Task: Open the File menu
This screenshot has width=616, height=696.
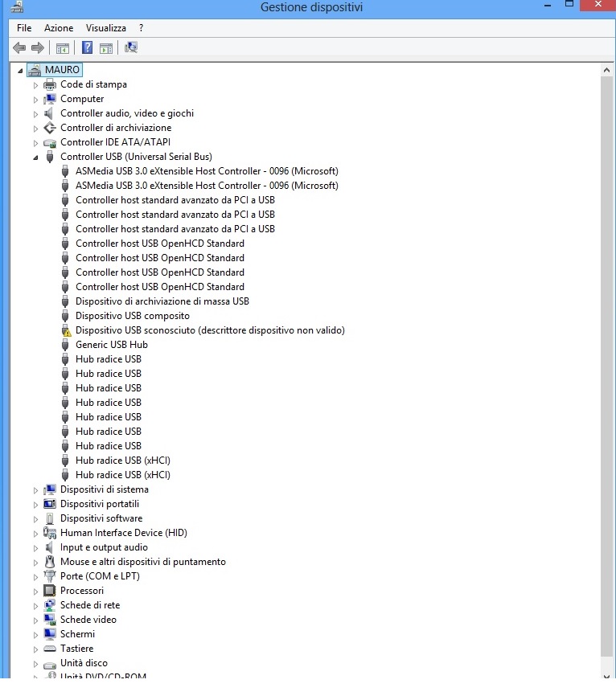Action: (x=24, y=28)
